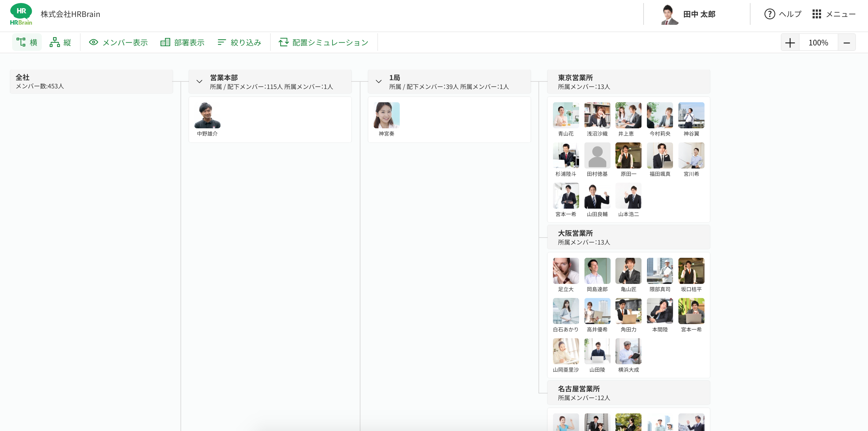Collapse the 営業本部 chevron
The image size is (868, 431).
click(x=199, y=81)
